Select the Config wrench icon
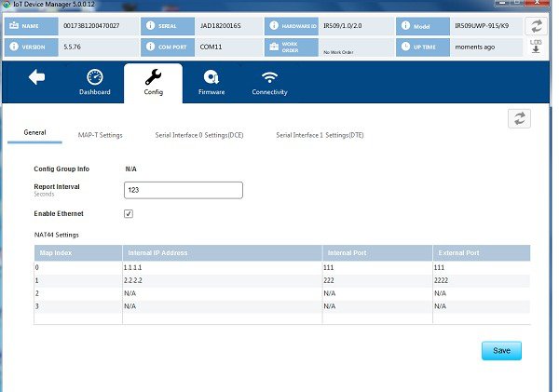 154,77
